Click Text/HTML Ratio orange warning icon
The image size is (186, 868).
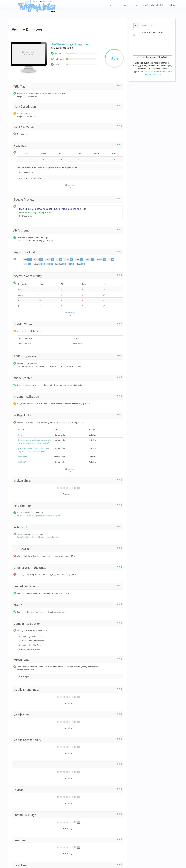click(15, 331)
